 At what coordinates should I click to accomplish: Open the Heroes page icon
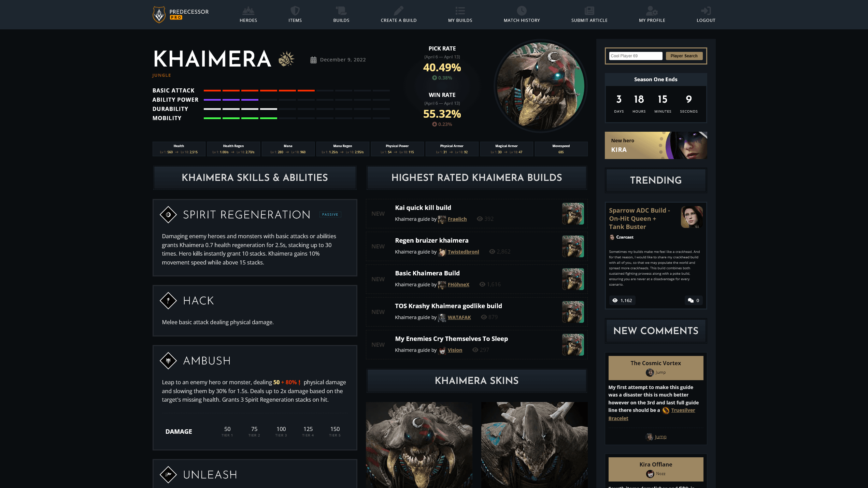[x=248, y=11]
